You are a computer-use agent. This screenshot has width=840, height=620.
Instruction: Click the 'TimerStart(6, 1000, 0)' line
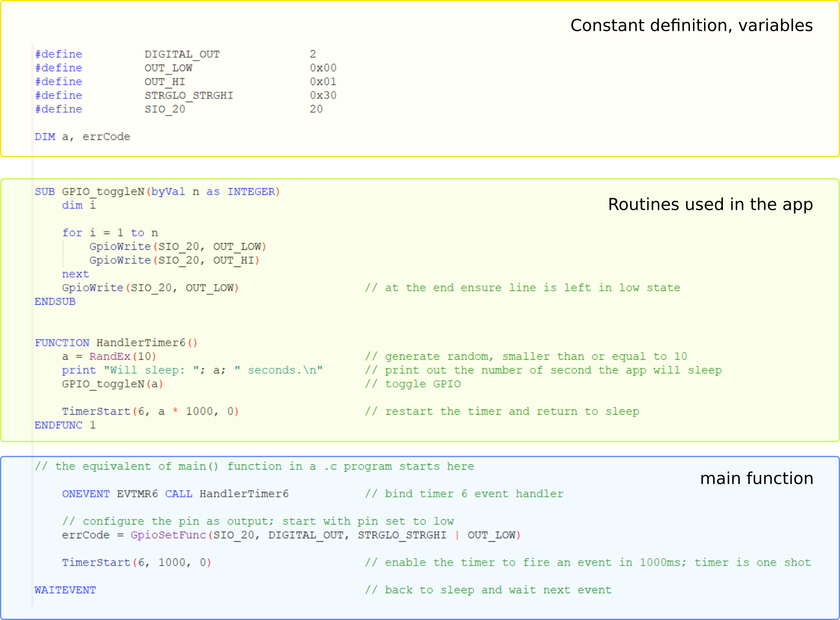coord(137,562)
